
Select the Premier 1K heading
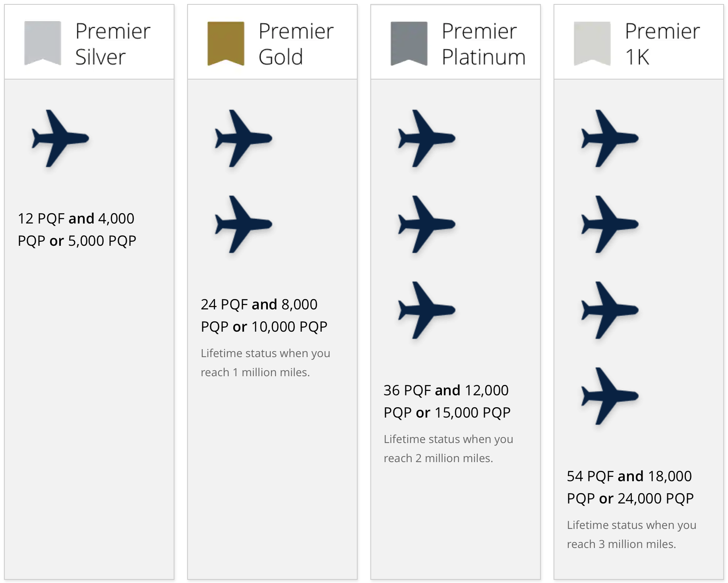tap(662, 44)
